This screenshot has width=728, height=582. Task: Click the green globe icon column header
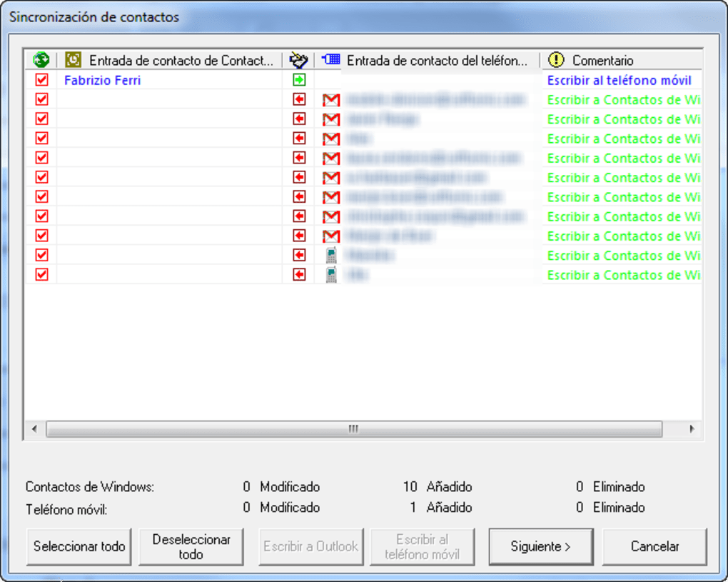point(40,59)
